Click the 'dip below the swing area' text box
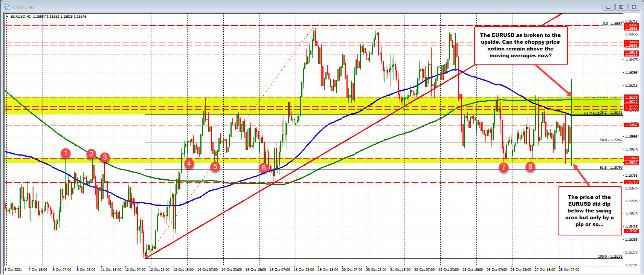The image size is (644, 275). (589, 211)
